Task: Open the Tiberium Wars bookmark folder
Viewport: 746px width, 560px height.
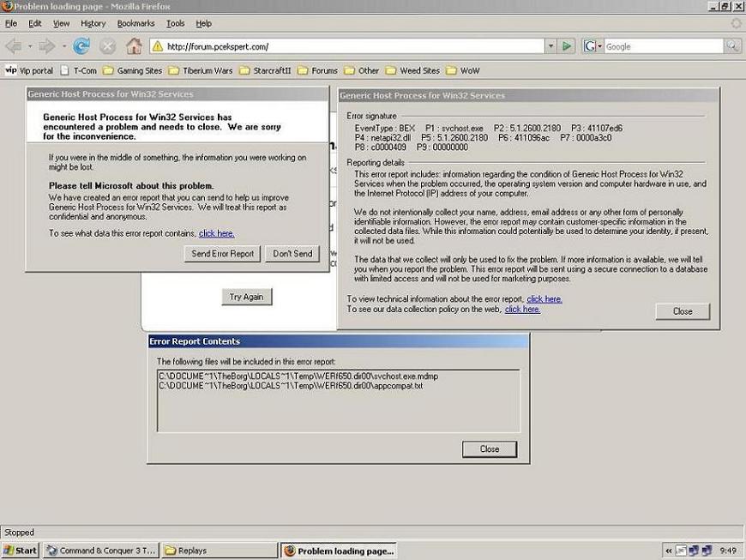Action: point(201,70)
